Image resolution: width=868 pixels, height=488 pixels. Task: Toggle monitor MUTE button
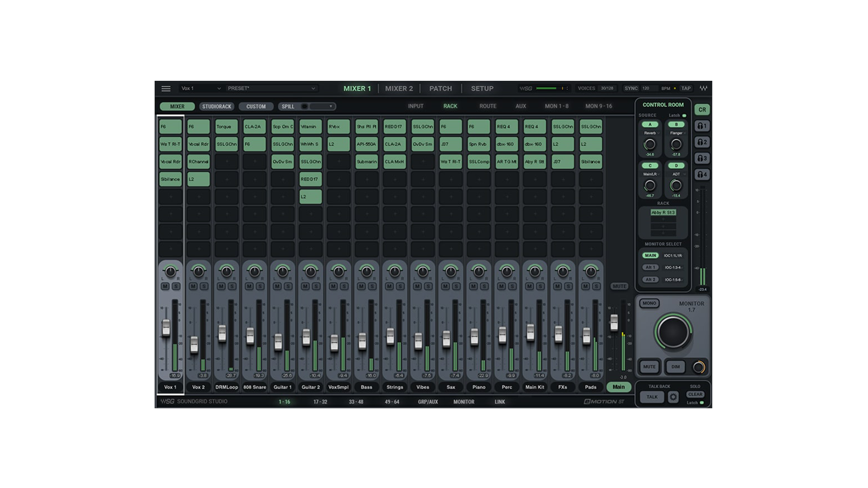649,367
